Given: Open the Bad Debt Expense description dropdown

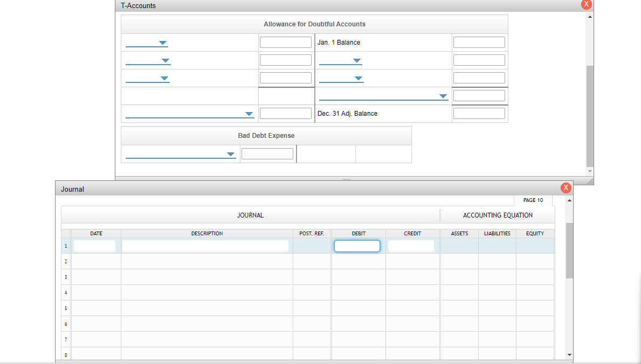Looking at the screenshot, I should [x=181, y=155].
